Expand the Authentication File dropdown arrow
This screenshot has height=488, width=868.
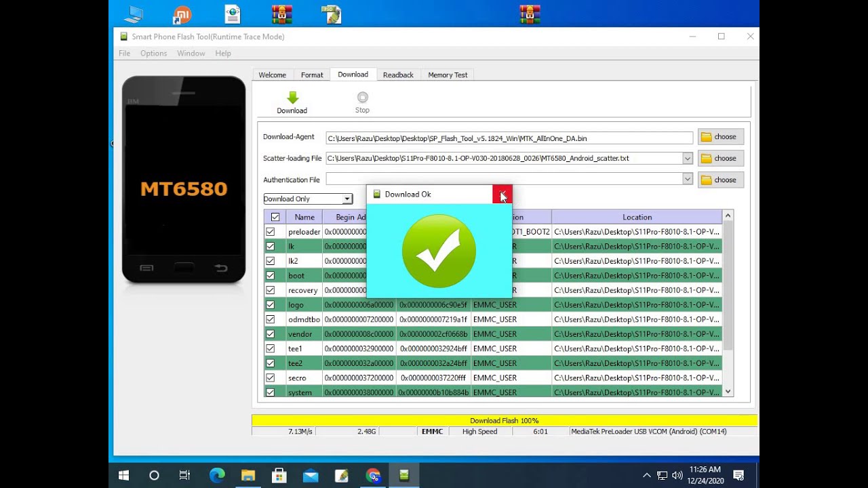click(687, 179)
